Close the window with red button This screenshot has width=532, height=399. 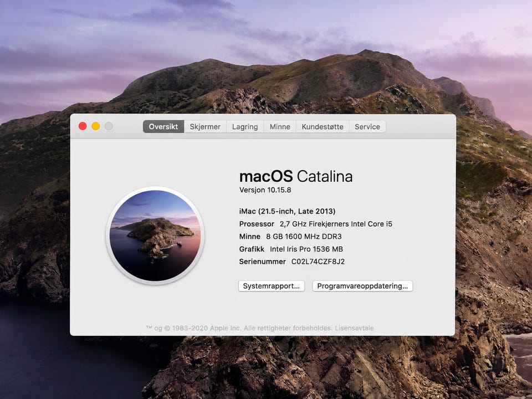click(83, 126)
